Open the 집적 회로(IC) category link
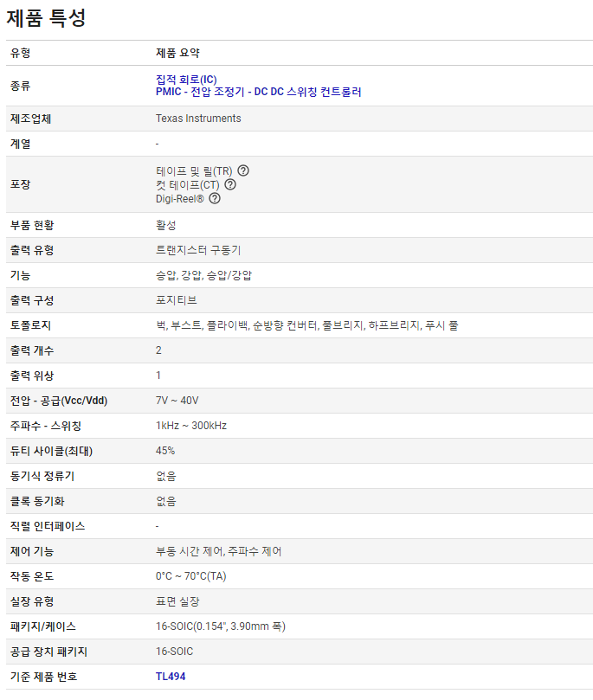The image size is (593, 700). click(x=186, y=80)
